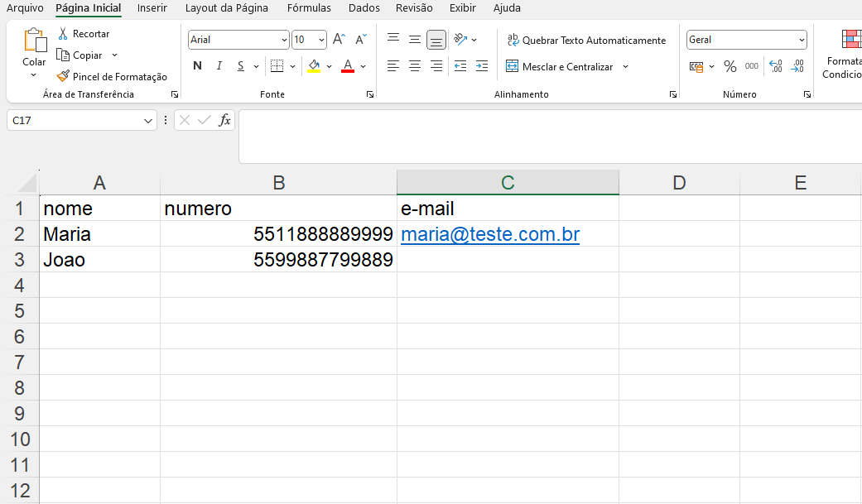Image resolution: width=862 pixels, height=504 pixels.
Task: Align text to bottom
Action: click(436, 40)
